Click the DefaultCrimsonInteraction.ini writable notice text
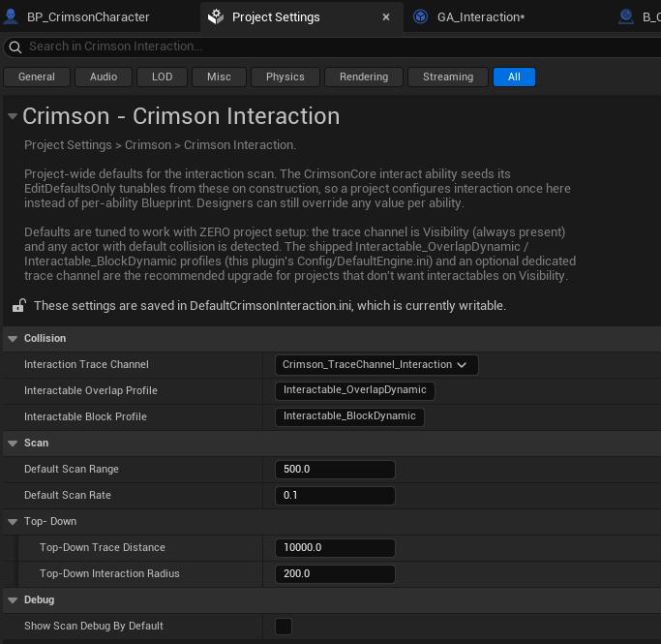 270,306
